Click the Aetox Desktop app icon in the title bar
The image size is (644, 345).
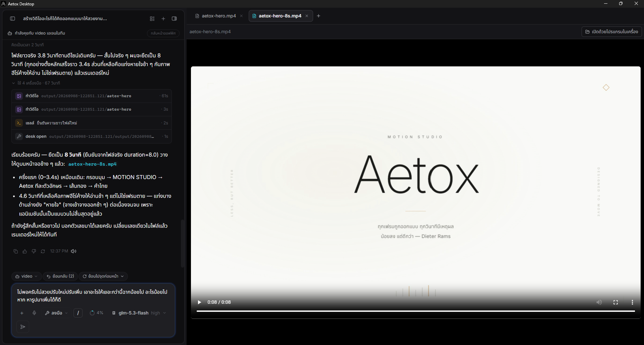click(x=4, y=4)
